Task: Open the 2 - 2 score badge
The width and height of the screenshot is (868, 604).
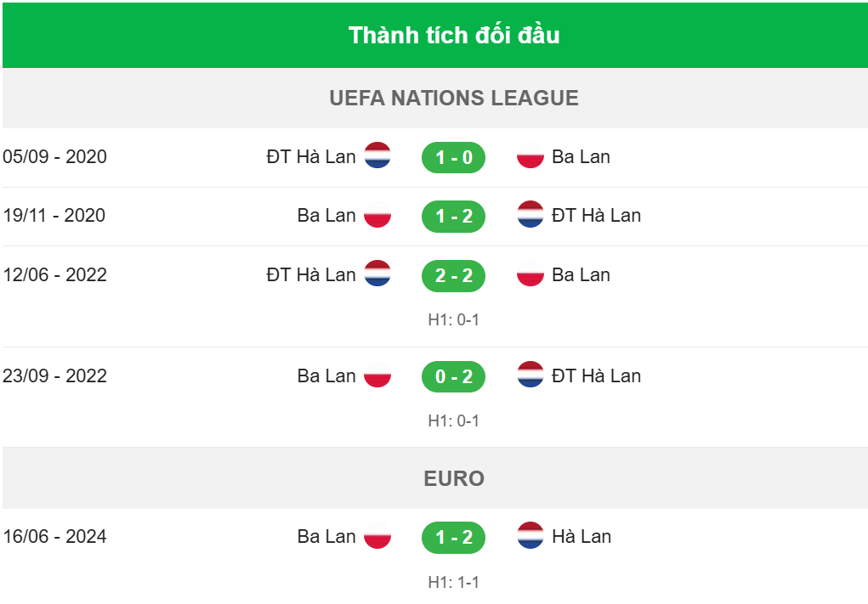Action: tap(453, 275)
